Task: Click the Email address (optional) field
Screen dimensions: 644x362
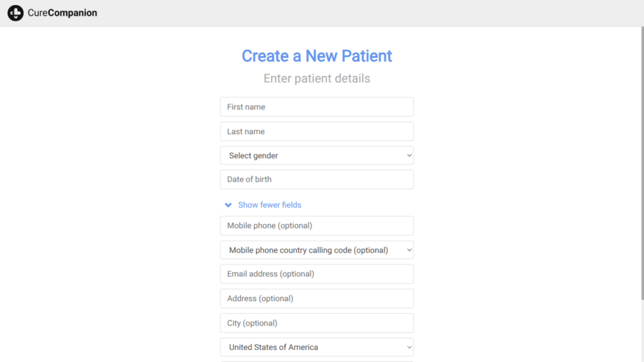Action: [x=317, y=274]
